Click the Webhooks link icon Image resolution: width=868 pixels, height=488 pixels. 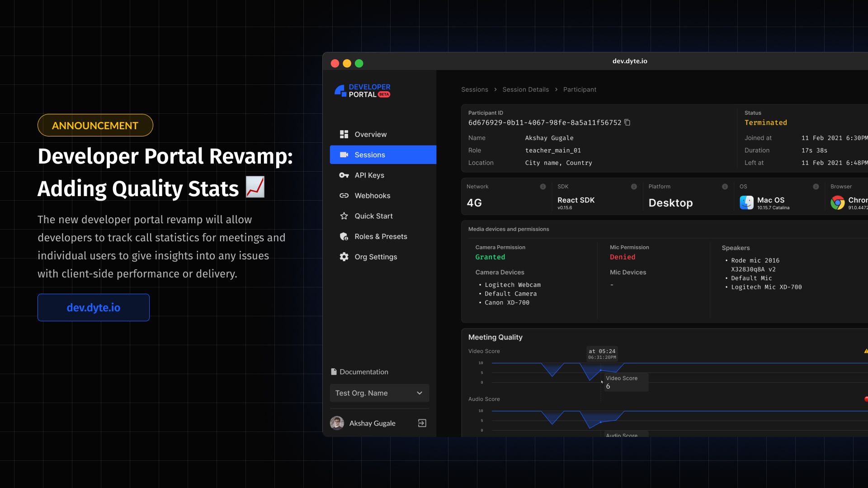tap(344, 196)
